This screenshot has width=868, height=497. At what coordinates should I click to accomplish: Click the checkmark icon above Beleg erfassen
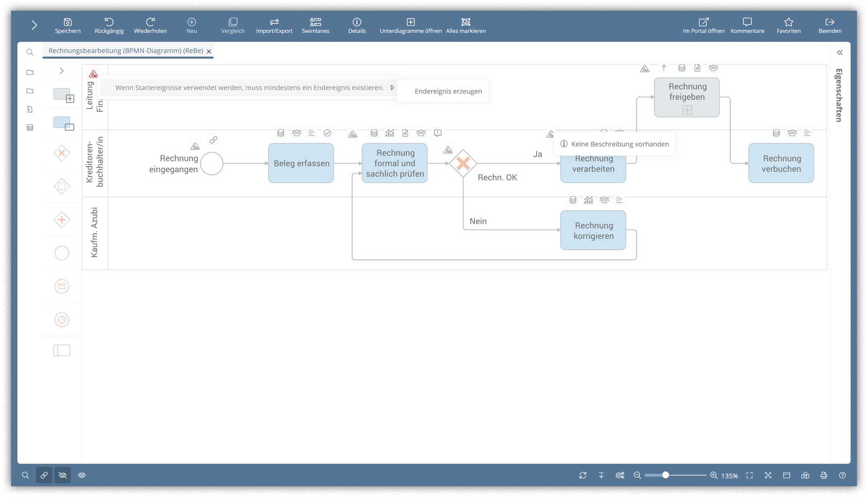(327, 133)
